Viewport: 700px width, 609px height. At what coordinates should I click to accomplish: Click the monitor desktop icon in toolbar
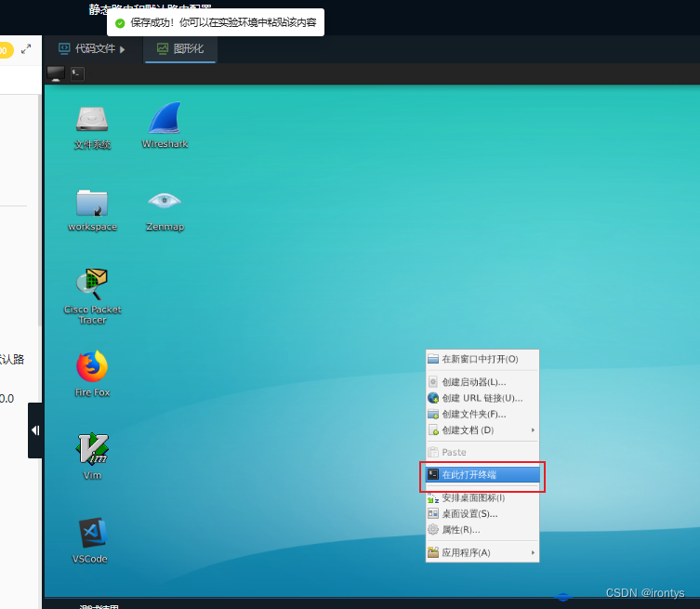[x=56, y=73]
